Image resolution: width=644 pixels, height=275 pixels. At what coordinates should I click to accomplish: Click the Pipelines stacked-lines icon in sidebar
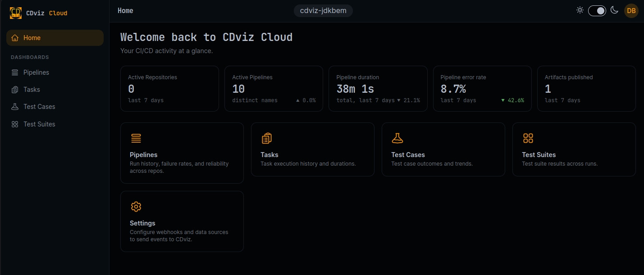click(x=15, y=72)
